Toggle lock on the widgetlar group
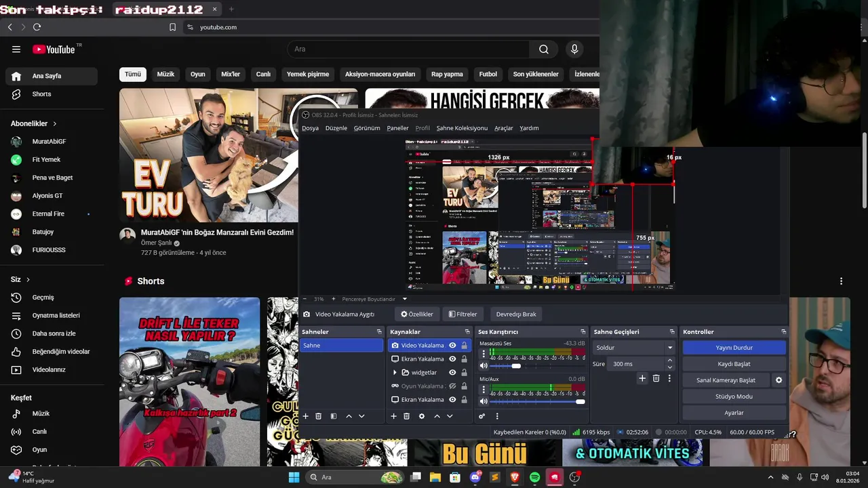The width and height of the screenshot is (868, 488). pyautogui.click(x=464, y=372)
